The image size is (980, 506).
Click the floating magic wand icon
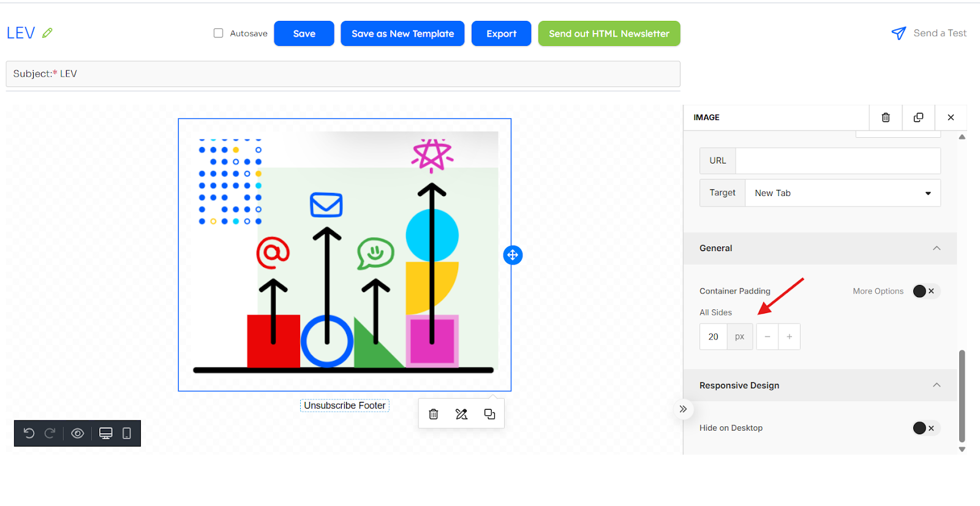point(462,414)
